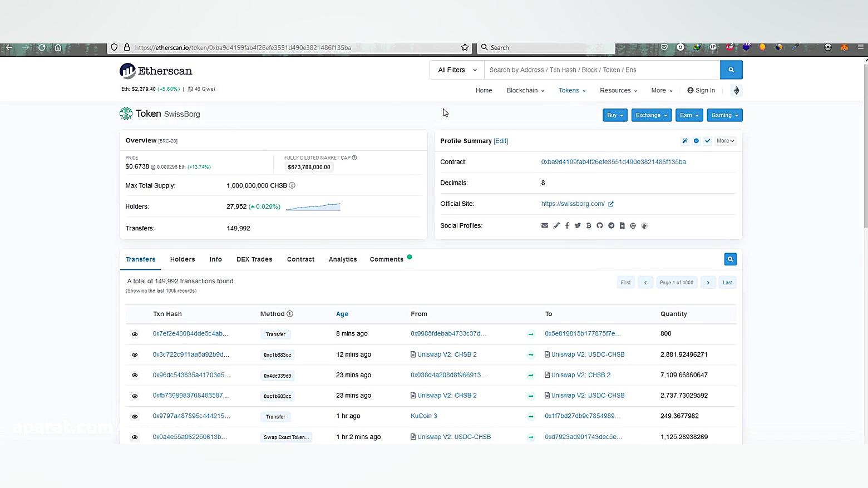Screen dimensions: 868x488
Task: Go to the Last page of transfers
Action: (x=727, y=282)
